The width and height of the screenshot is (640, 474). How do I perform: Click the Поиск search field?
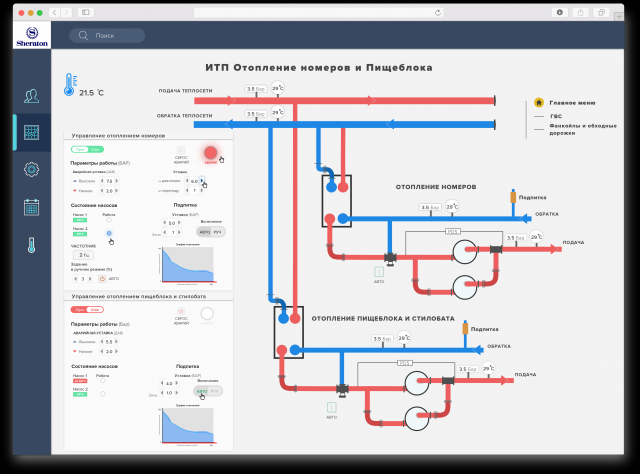pos(107,36)
